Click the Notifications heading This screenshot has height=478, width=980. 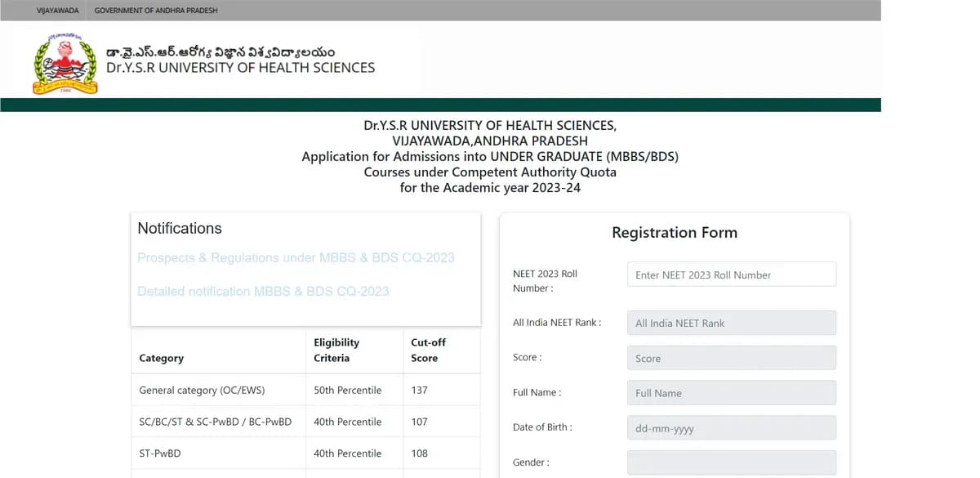coord(180,229)
